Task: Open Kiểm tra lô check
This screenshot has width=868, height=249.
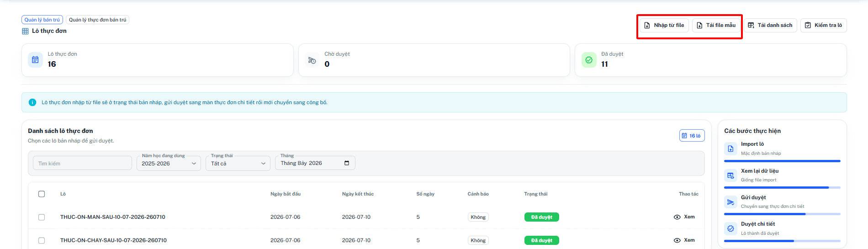Action: (823, 25)
